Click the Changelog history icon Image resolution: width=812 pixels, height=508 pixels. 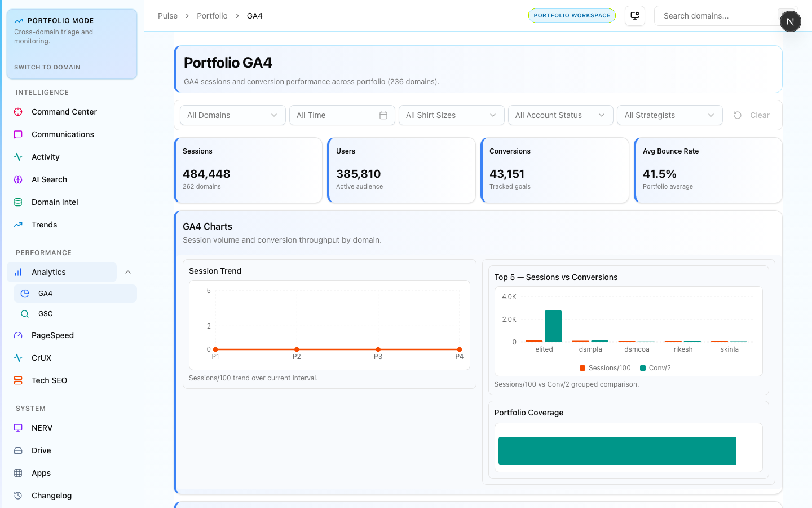pos(18,496)
